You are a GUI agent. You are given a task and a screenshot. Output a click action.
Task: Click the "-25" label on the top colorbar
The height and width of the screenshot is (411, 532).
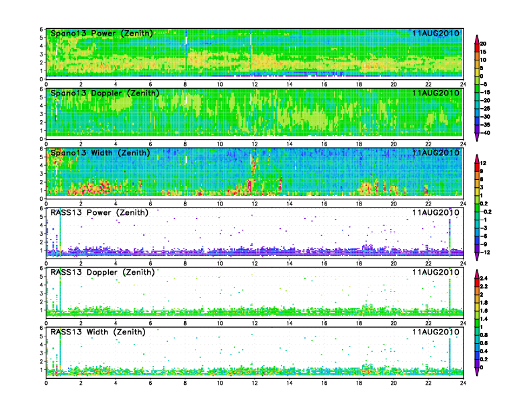(485, 109)
